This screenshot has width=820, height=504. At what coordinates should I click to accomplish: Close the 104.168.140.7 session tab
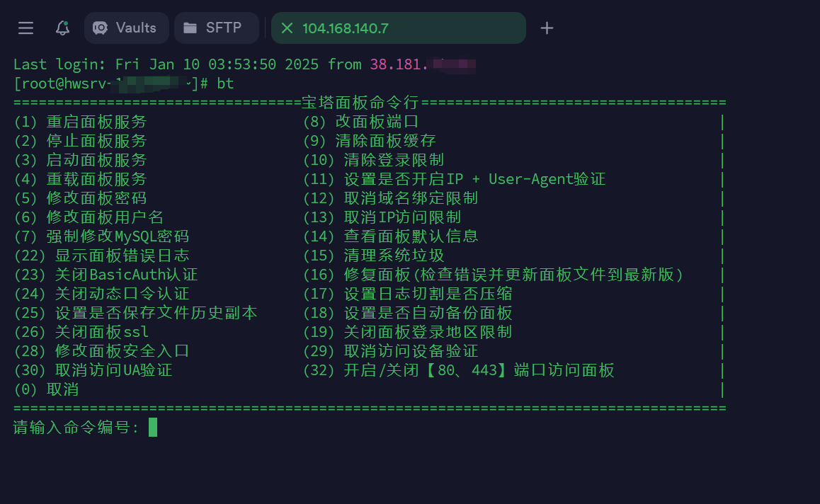pos(287,28)
